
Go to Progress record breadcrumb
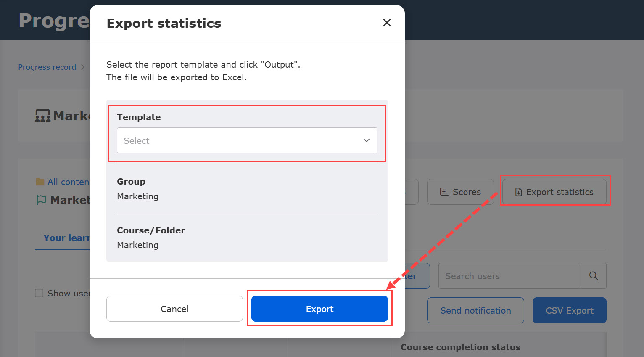pyautogui.click(x=47, y=67)
